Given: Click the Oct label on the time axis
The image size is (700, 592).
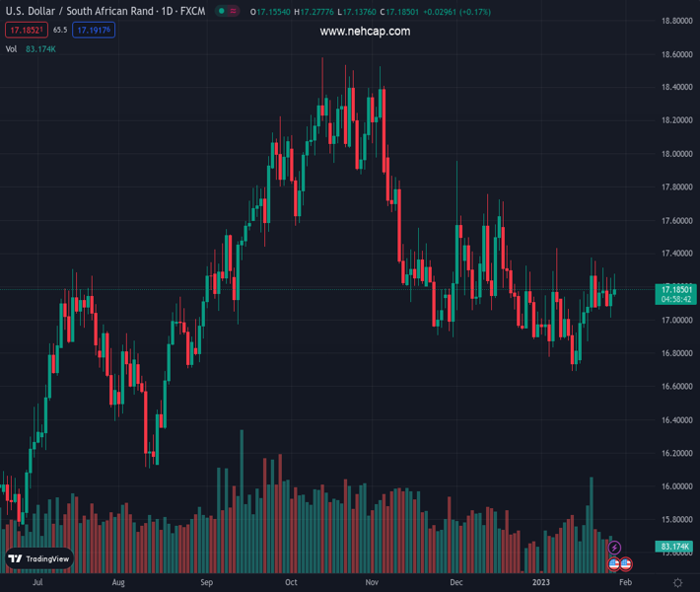Looking at the screenshot, I should (291, 583).
